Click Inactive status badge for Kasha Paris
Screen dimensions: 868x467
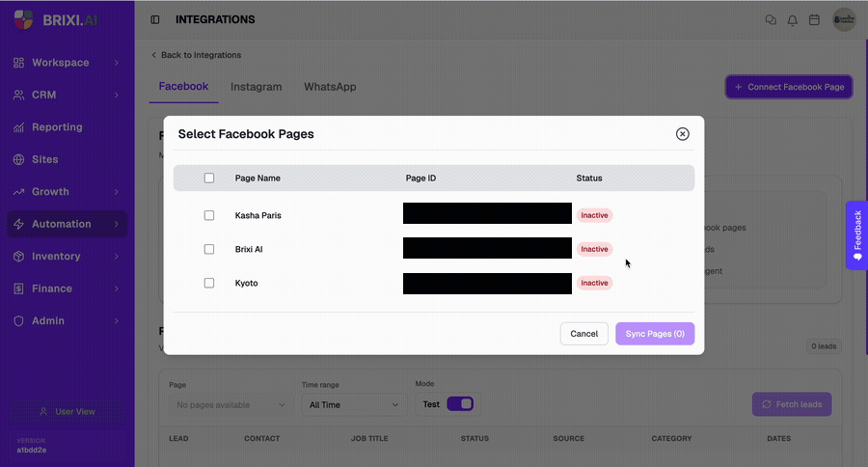coord(594,215)
